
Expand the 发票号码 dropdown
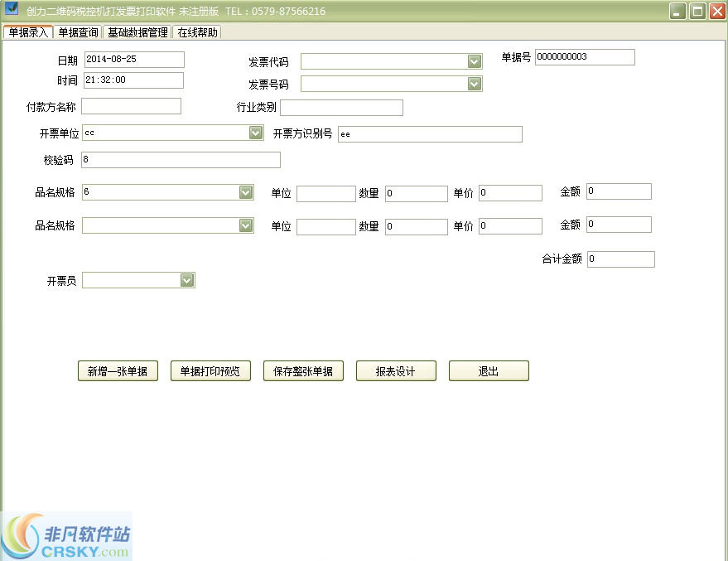tap(474, 83)
